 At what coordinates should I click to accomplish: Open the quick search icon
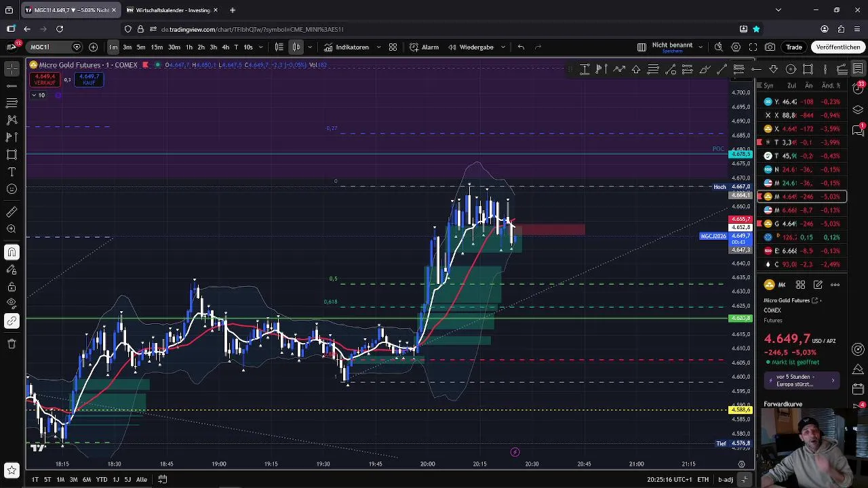pos(718,47)
